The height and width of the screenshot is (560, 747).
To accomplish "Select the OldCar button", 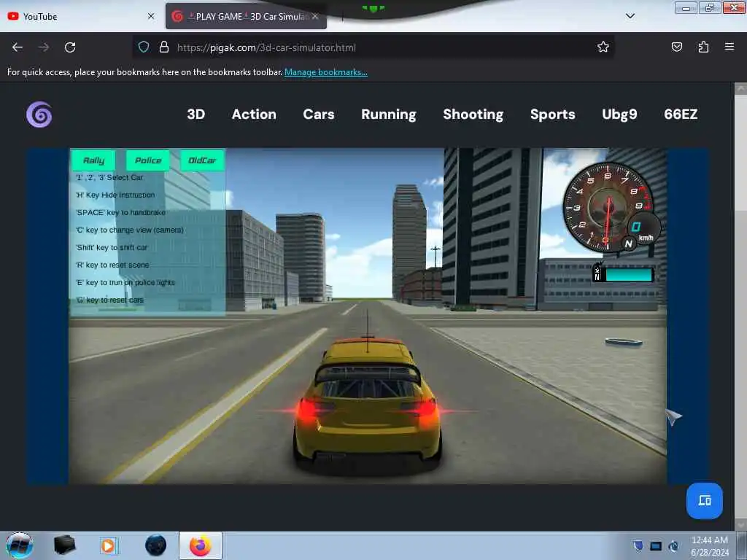I will [x=202, y=160].
